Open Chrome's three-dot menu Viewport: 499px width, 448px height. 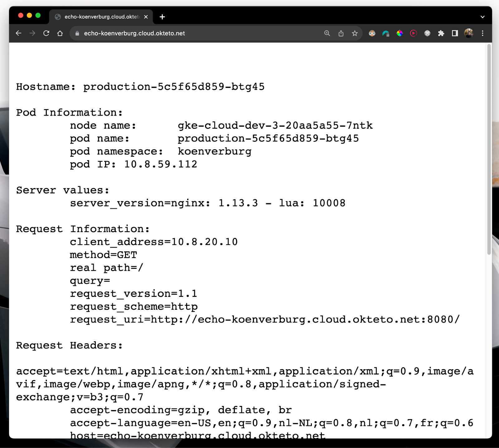pos(482,33)
